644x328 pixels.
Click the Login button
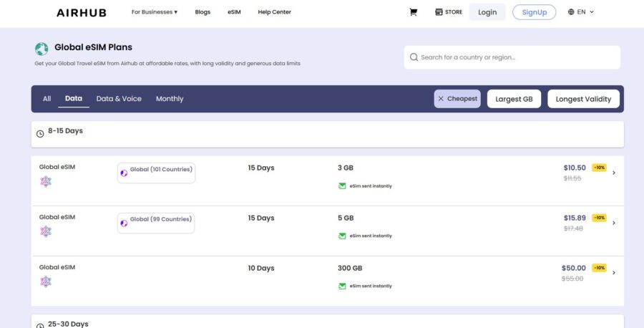487,12
